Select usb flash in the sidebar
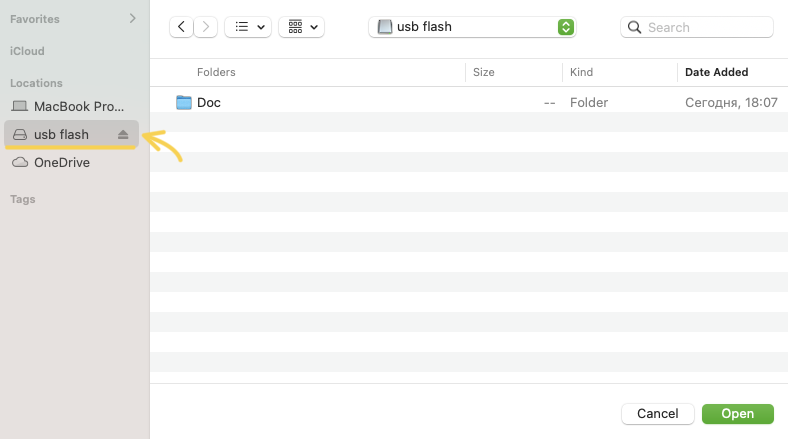Screen dimensions: 788x439 pyautogui.click(x=71, y=134)
